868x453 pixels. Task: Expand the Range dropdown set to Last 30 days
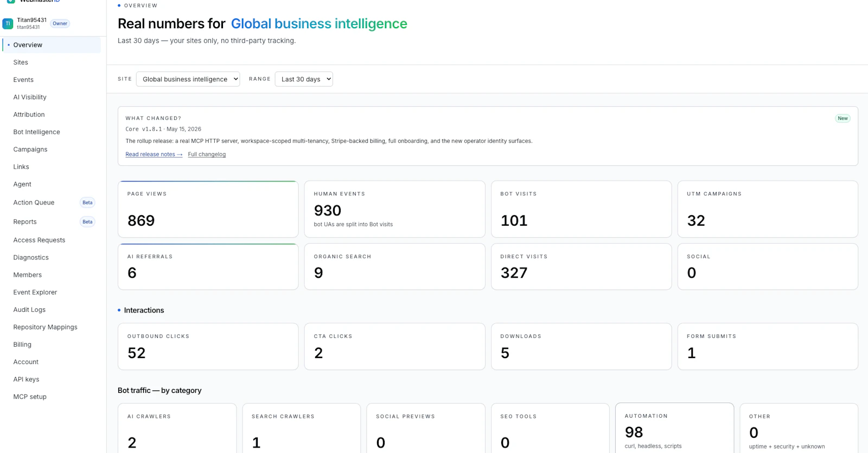(x=304, y=79)
